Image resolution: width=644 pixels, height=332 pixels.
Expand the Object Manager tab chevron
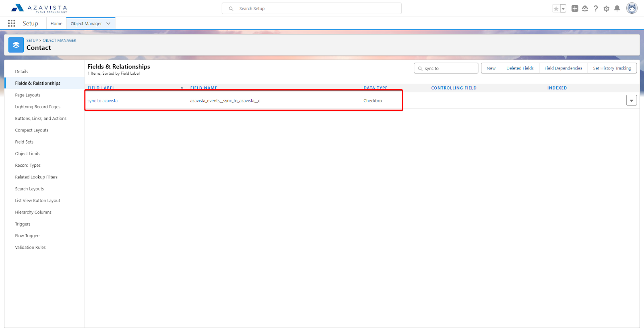tap(108, 24)
